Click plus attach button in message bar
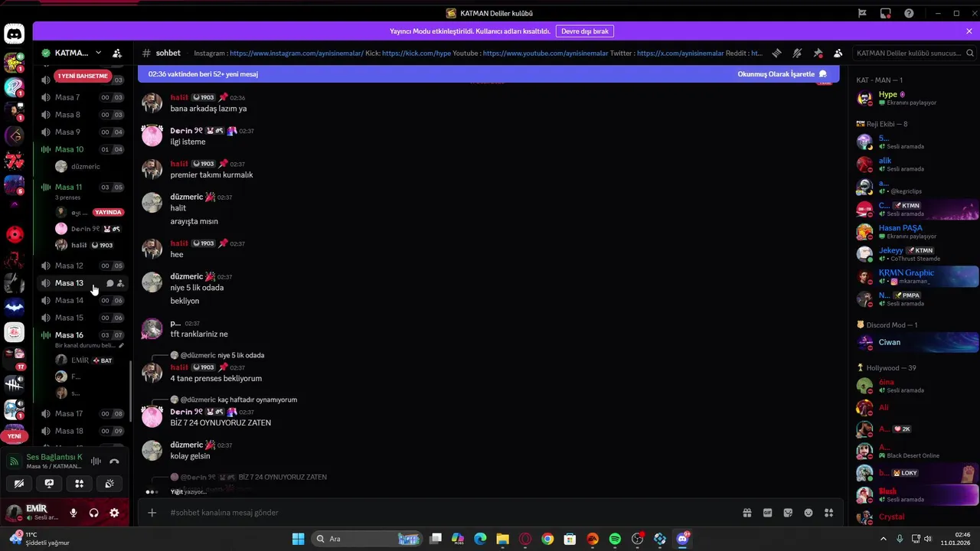The image size is (980, 551). tap(152, 513)
